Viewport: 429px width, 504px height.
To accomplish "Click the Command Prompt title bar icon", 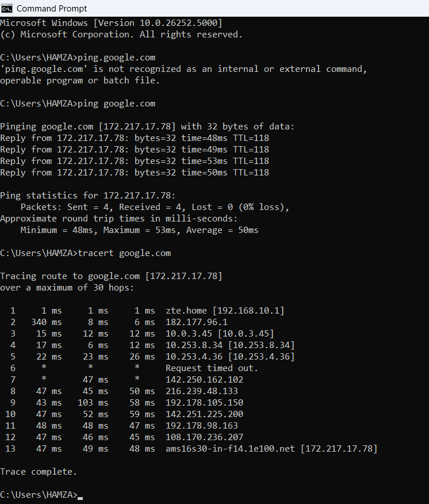I will [x=7, y=8].
